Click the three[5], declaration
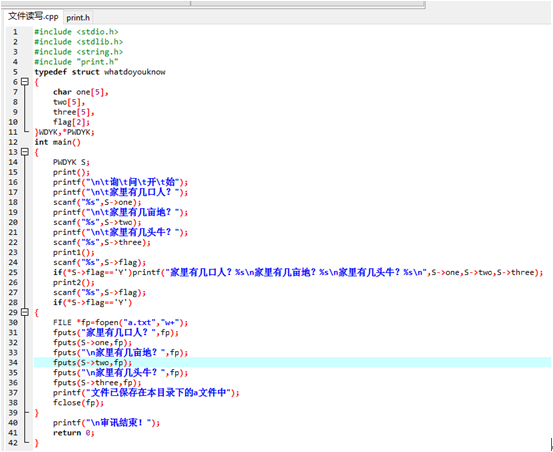The width and height of the screenshot is (553, 452). (x=74, y=112)
